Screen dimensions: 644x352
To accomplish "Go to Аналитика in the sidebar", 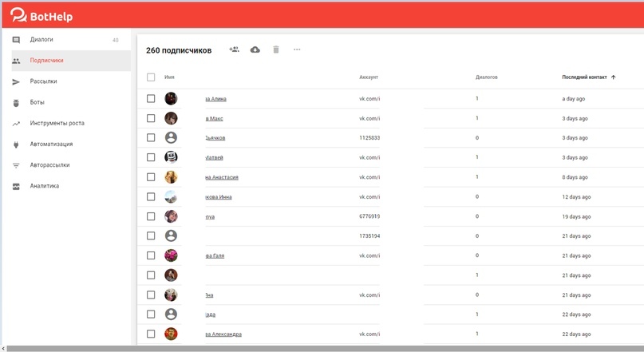I will point(44,186).
